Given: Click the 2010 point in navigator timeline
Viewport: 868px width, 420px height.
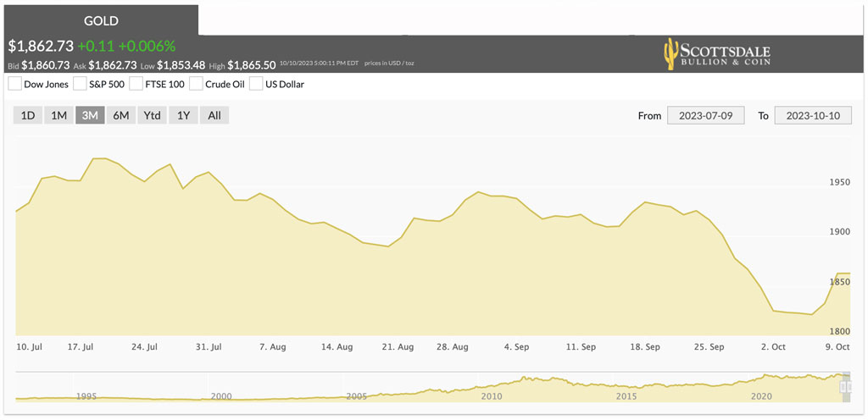Looking at the screenshot, I should [492, 396].
